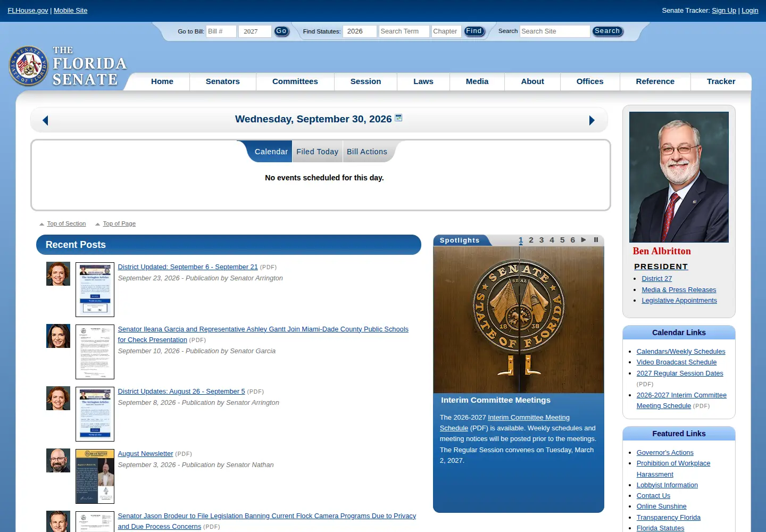
Task: Pause the Spotlights slideshow
Action: [596, 240]
